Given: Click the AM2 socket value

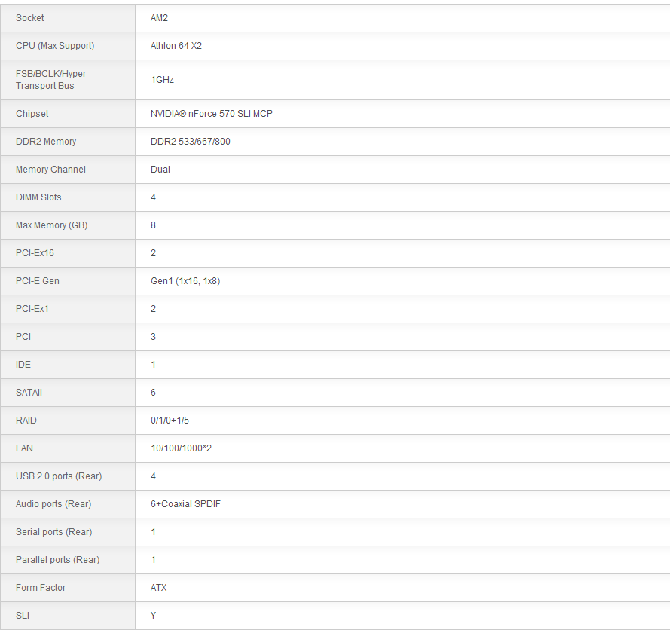Looking at the screenshot, I should coord(159,18).
